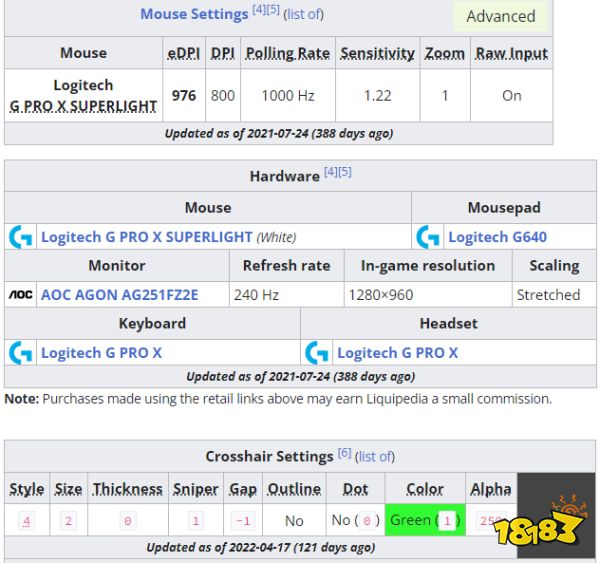Click the crosshair Dot column header
This screenshot has height=563, width=600.
[355, 489]
